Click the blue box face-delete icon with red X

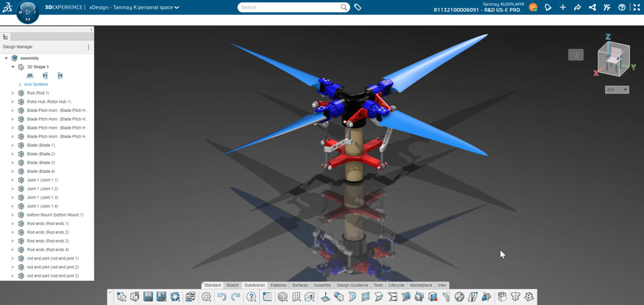(433, 297)
